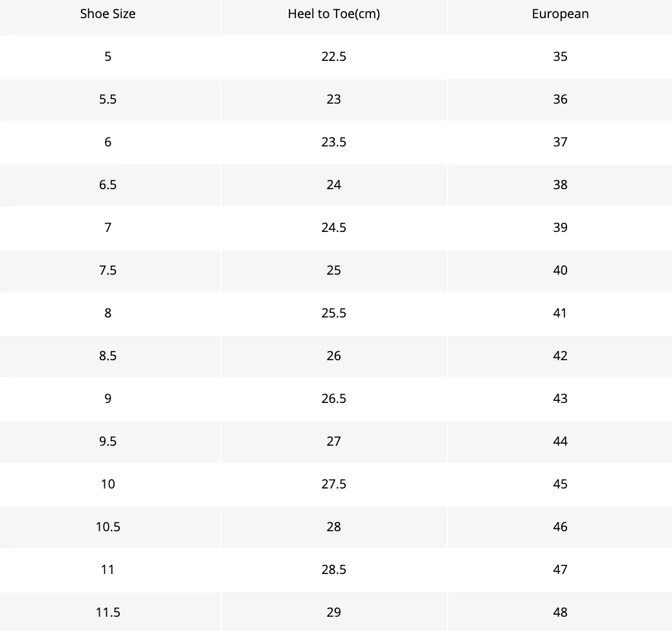Select shoe size 11 cell
672x631 pixels.
coord(107,569)
